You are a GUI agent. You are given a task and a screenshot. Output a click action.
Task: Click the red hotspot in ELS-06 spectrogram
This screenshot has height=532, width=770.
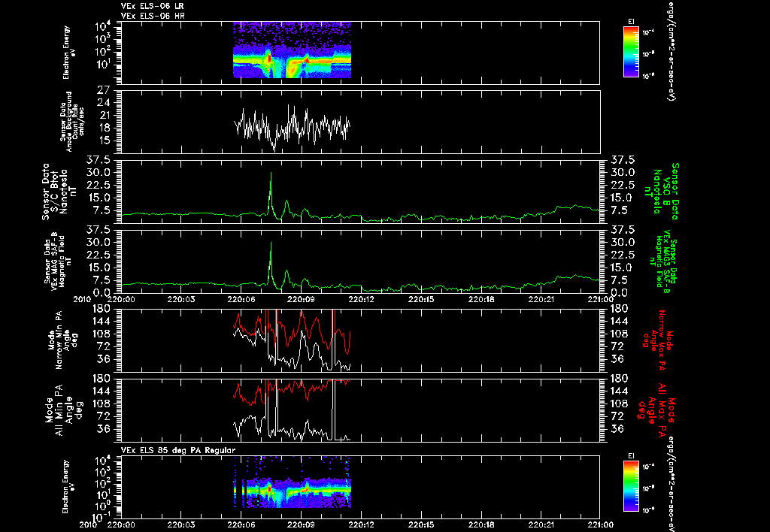coord(268,58)
